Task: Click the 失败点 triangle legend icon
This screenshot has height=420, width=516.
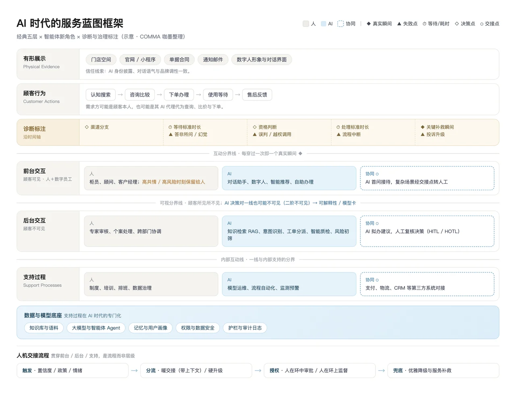Action: tap(399, 24)
